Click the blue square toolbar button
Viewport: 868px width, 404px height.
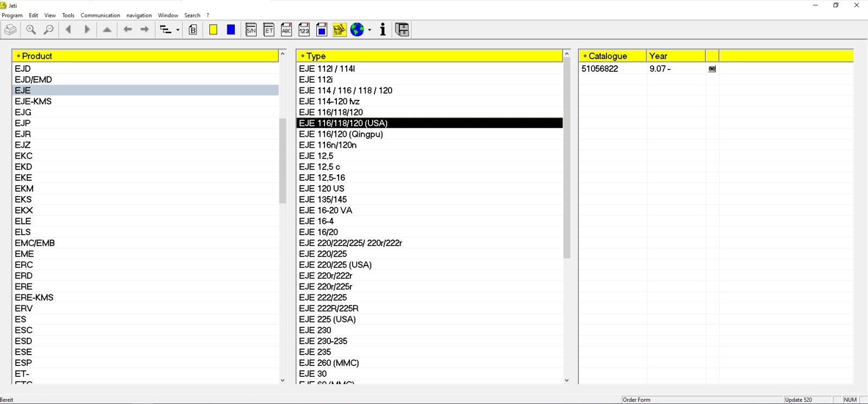[x=231, y=30]
